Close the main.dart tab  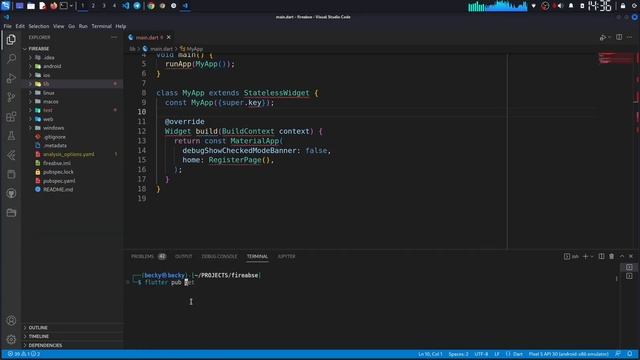pyautogui.click(x=169, y=37)
